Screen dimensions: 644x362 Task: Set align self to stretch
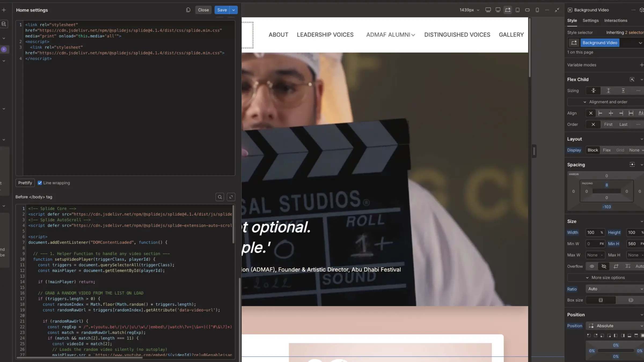click(631, 113)
